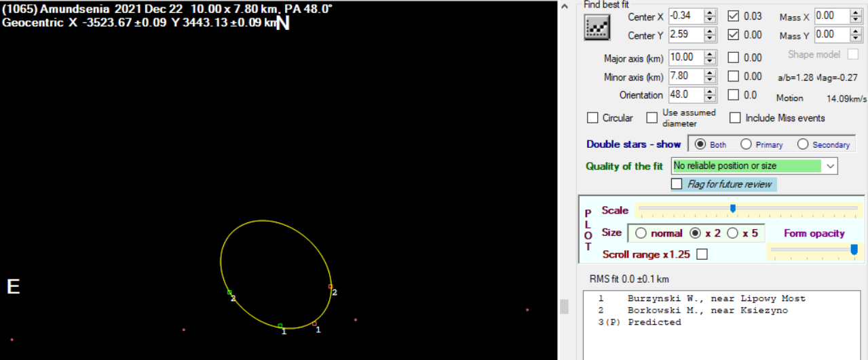The width and height of the screenshot is (868, 360).
Task: Decrease Center X with down arrow
Action: (x=711, y=20)
